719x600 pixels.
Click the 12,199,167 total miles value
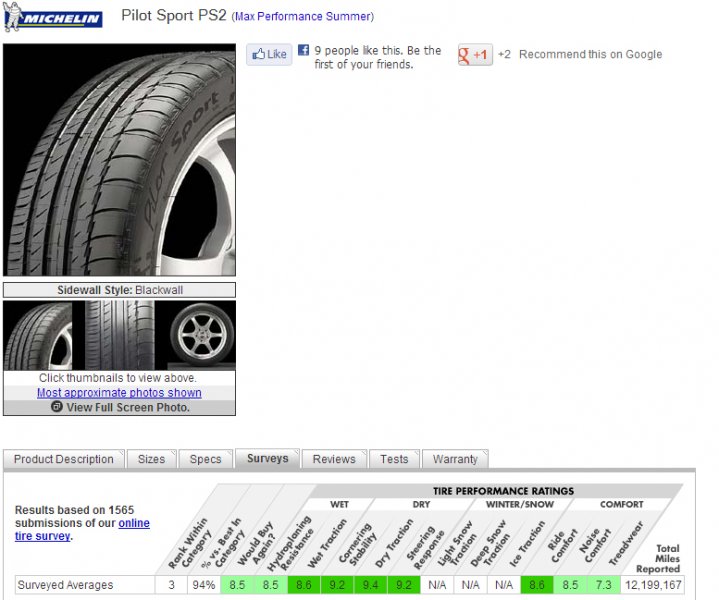click(653, 585)
